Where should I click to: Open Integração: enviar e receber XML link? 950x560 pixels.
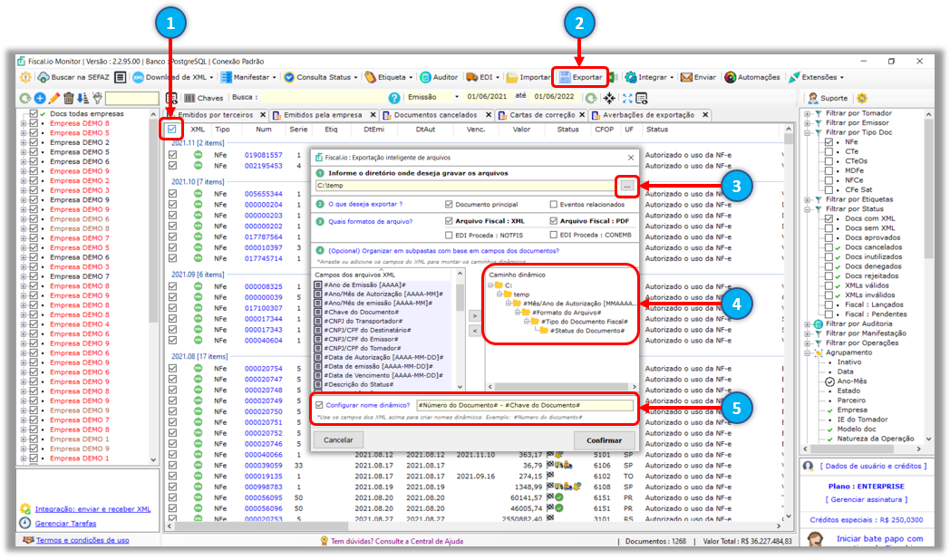92,509
